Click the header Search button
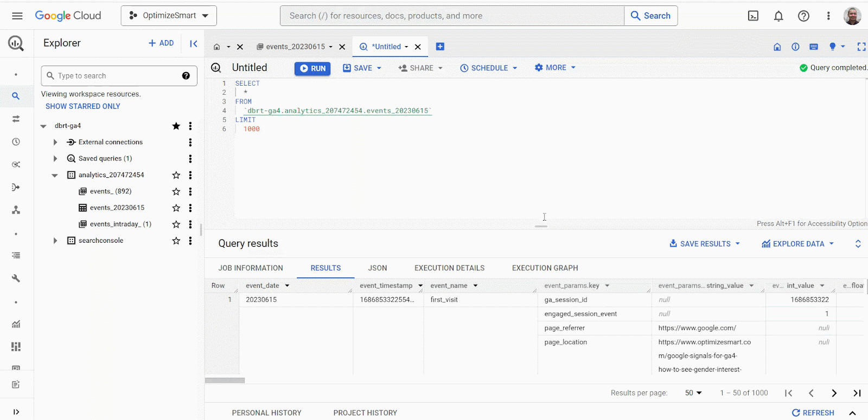The height and width of the screenshot is (420, 868). click(x=650, y=16)
